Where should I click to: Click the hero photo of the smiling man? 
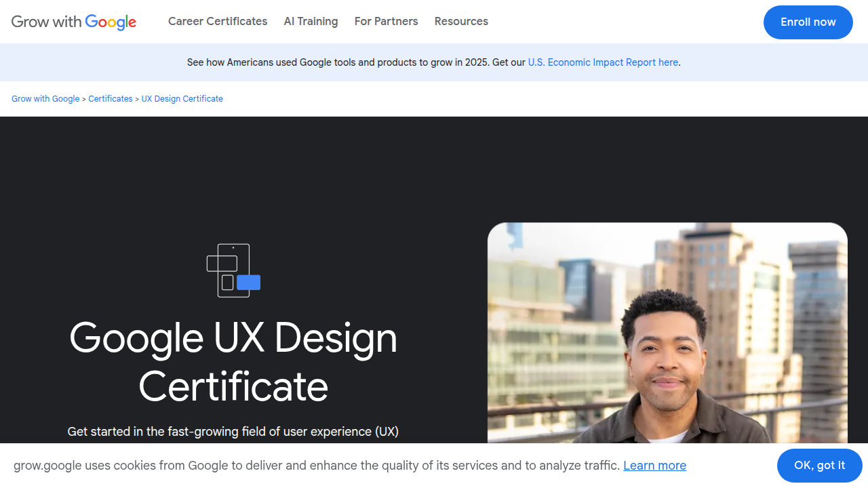coord(667,332)
